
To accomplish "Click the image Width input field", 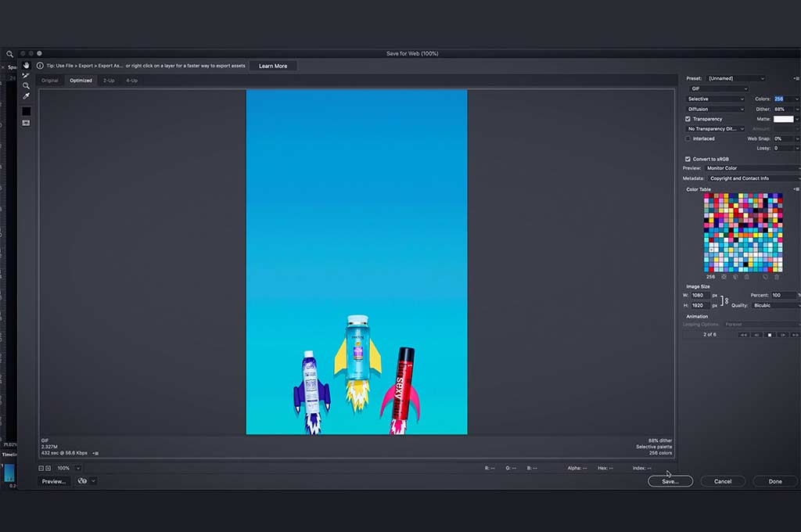I will (700, 296).
